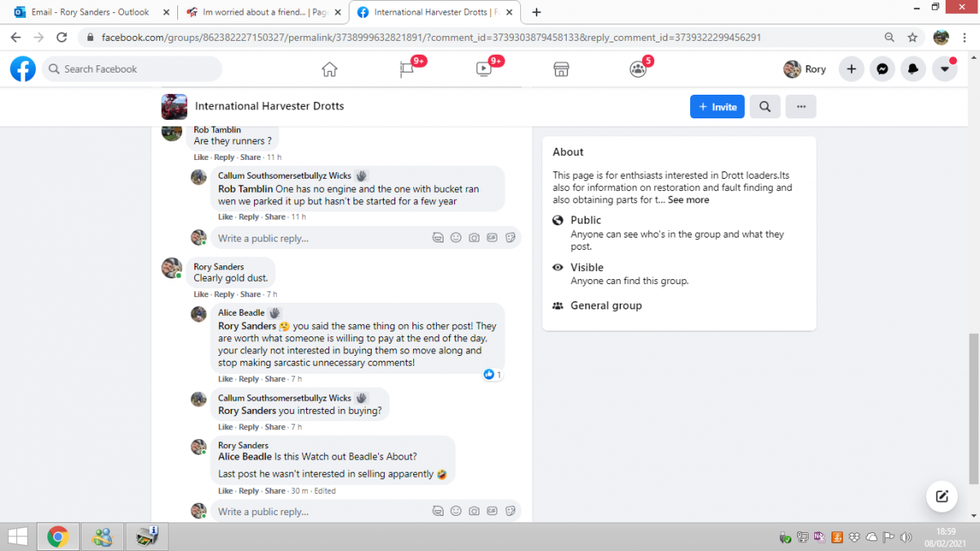The height and width of the screenshot is (551, 980).
Task: Click the Invite button
Action: tap(717, 107)
